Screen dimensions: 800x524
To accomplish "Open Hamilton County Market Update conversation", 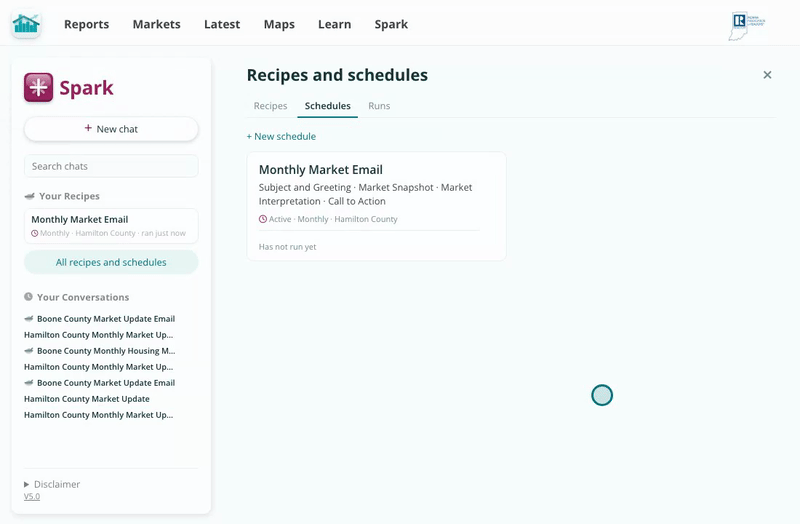I will point(87,399).
